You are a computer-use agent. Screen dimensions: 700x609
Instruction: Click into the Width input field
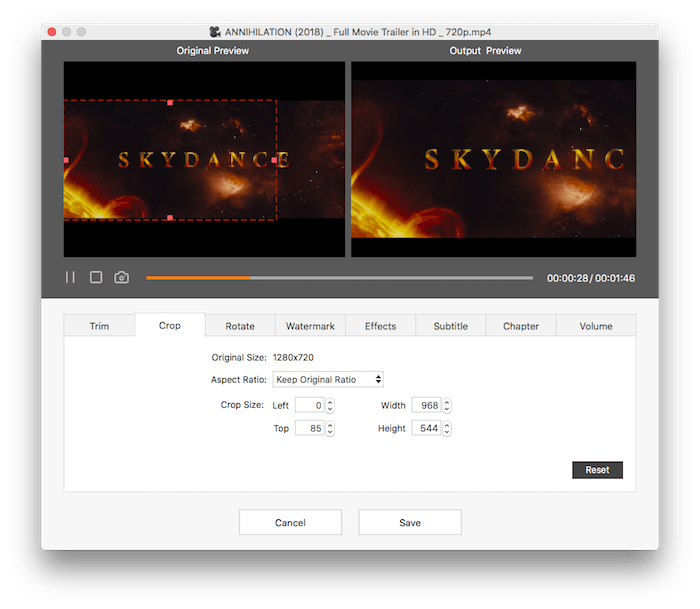point(425,405)
